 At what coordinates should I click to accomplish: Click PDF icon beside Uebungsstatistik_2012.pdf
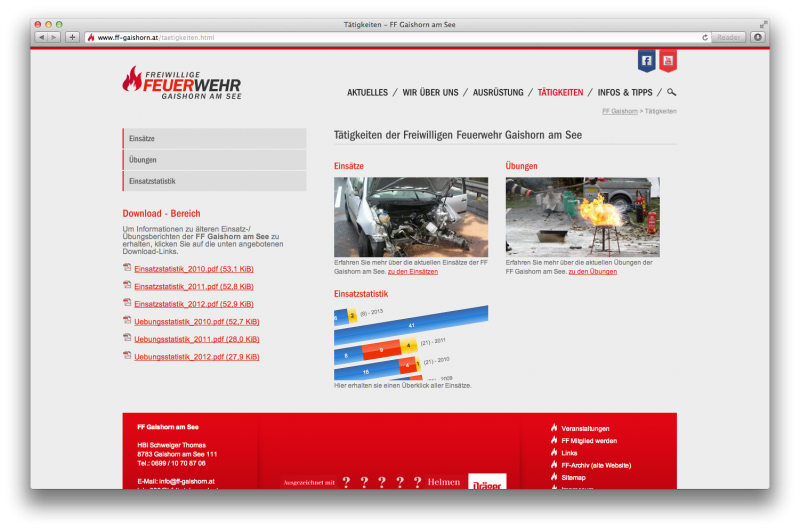click(127, 355)
